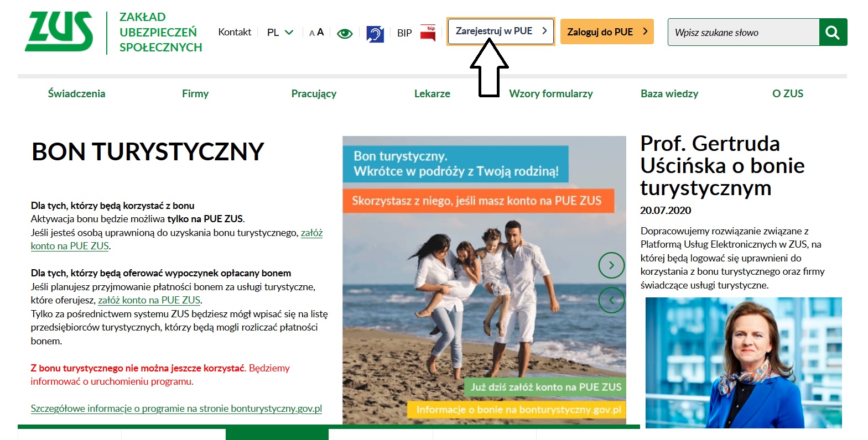Select the large A font size
This screenshot has height=440, width=868.
[x=320, y=32]
